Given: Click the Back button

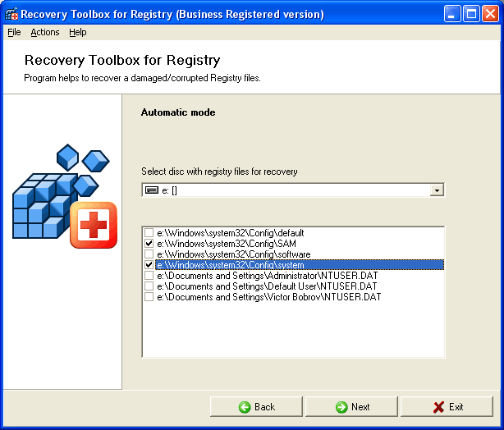Looking at the screenshot, I should (256, 406).
